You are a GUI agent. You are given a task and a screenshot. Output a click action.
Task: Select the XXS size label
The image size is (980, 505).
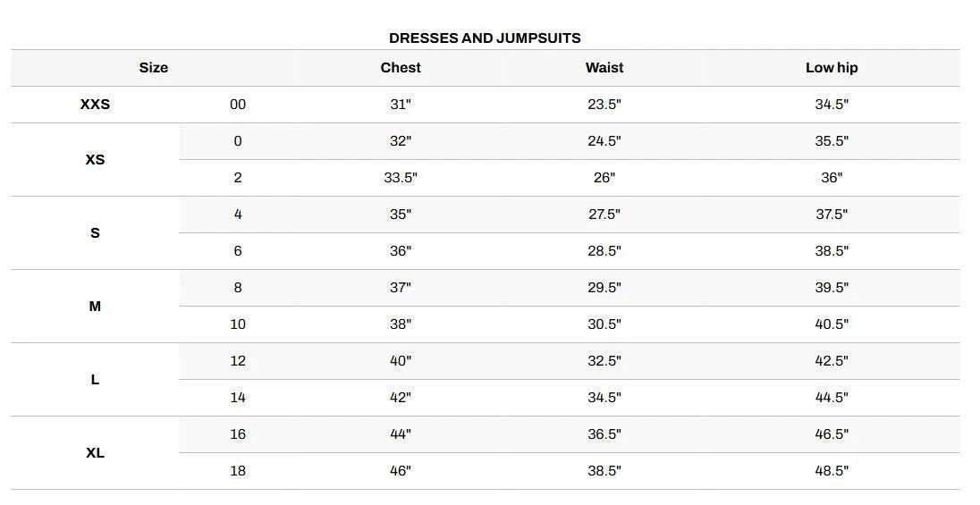tap(95, 105)
